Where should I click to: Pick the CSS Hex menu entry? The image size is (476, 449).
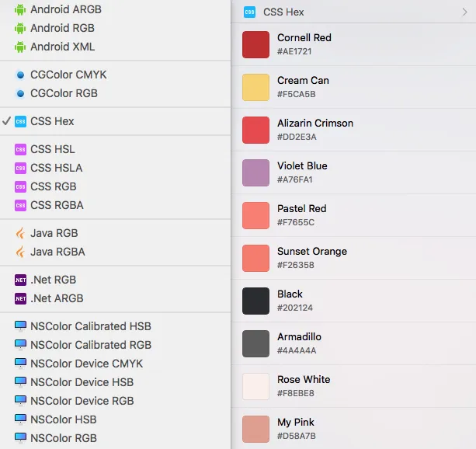coord(116,121)
